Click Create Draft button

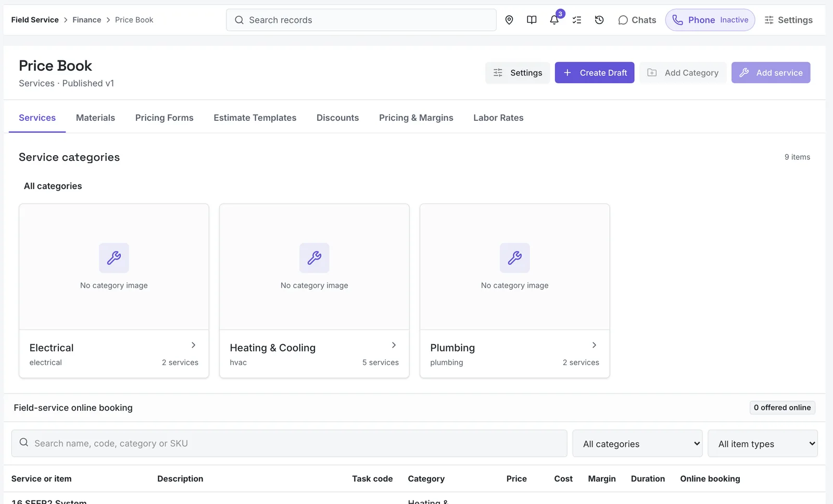point(595,73)
